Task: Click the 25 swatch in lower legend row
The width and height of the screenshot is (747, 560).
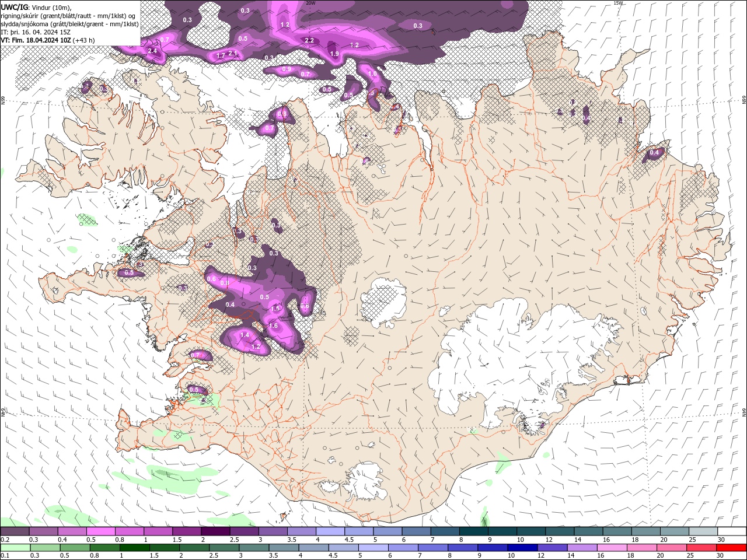Action: (x=700, y=548)
